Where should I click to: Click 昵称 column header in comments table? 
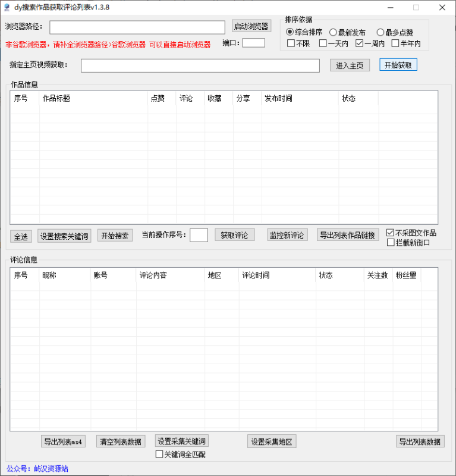65,275
